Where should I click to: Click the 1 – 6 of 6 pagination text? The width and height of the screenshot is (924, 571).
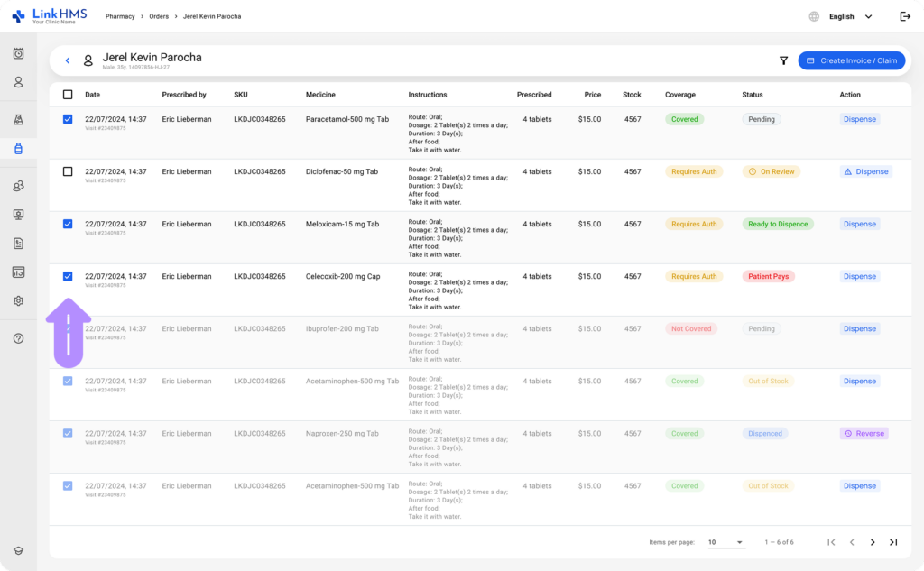pos(779,542)
